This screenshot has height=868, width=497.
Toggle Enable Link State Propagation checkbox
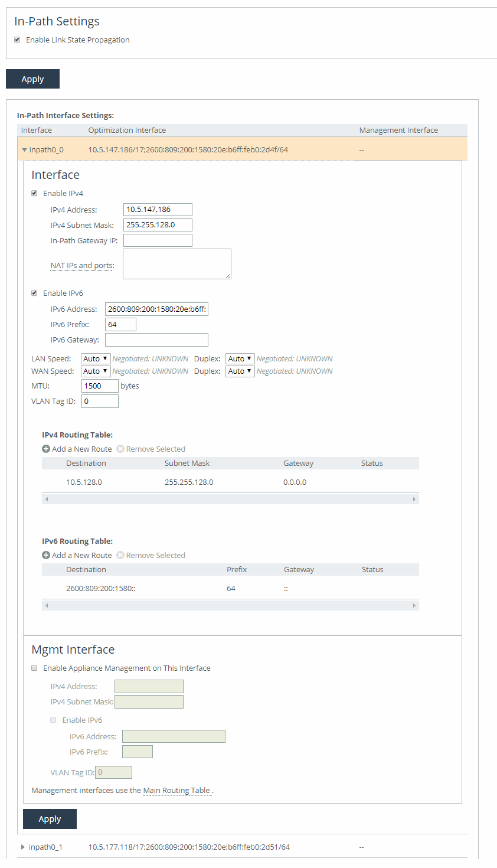[x=18, y=40]
